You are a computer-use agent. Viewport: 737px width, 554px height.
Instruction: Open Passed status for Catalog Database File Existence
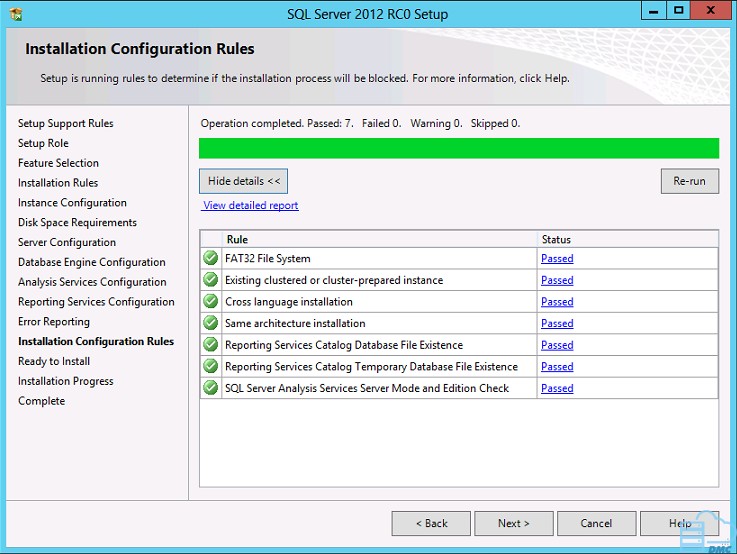tap(557, 345)
